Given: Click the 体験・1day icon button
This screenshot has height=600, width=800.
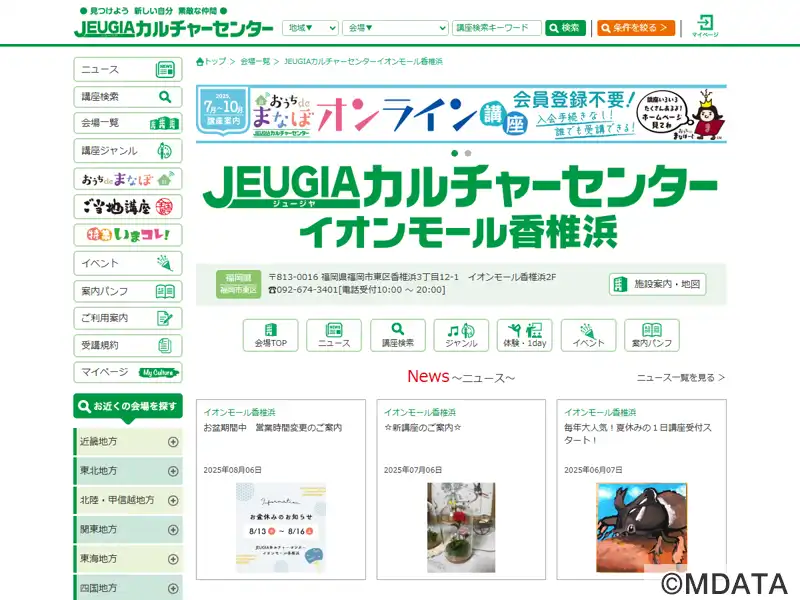Looking at the screenshot, I should pyautogui.click(x=525, y=335).
